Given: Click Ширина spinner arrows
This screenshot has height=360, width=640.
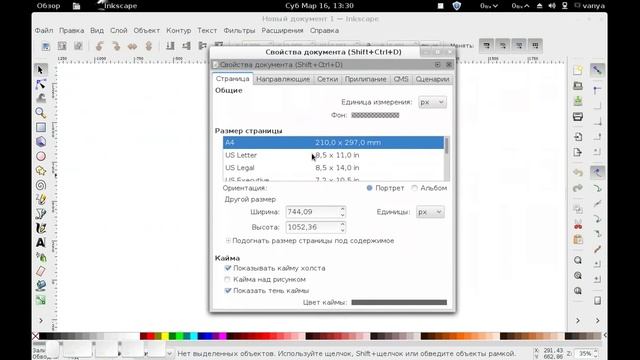Looking at the screenshot, I should click(x=342, y=212).
